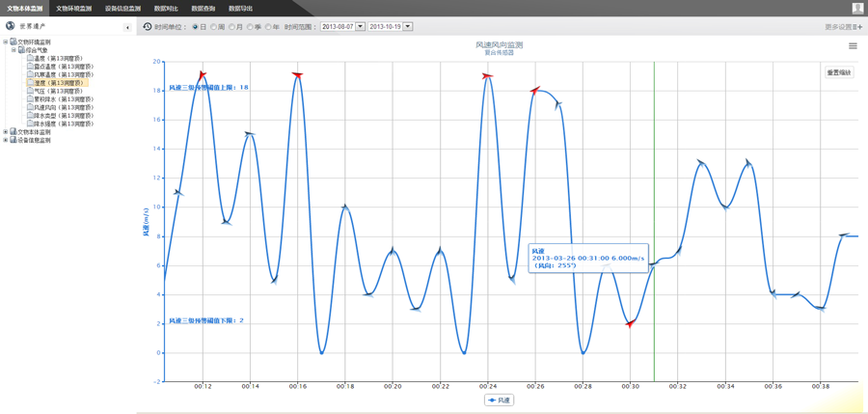This screenshot has height=414, width=868.
Task: Collapse the sidebar with the arrow icon
Action: 128,27
